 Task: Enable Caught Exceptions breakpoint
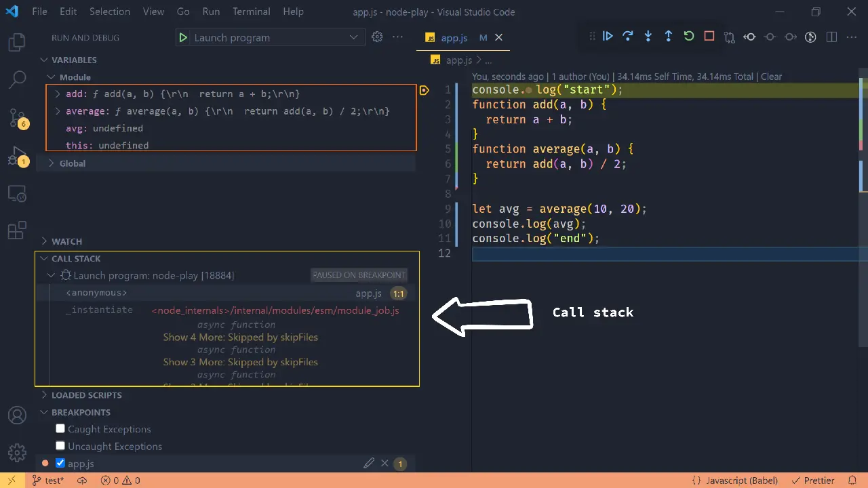[60, 429]
